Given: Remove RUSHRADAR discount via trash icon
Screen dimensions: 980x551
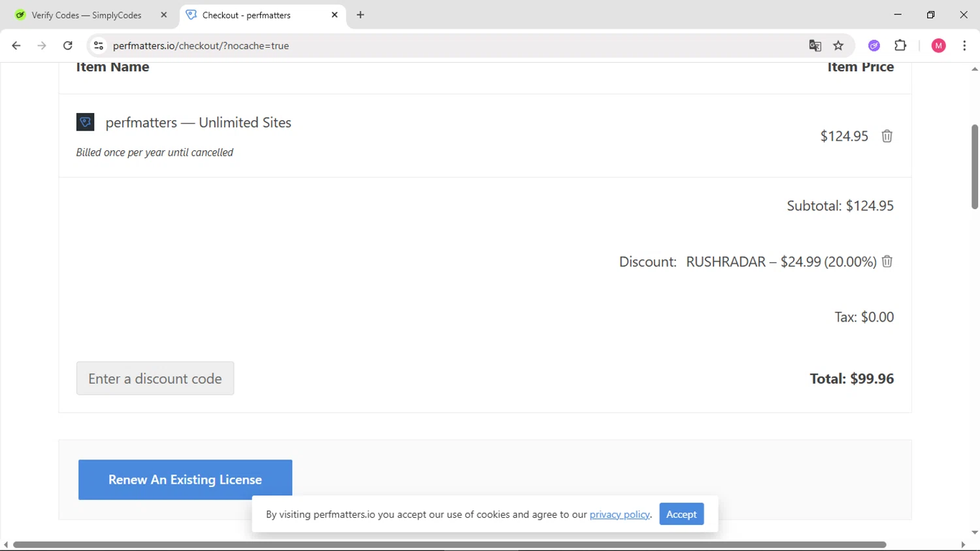Looking at the screenshot, I should 887,261.
